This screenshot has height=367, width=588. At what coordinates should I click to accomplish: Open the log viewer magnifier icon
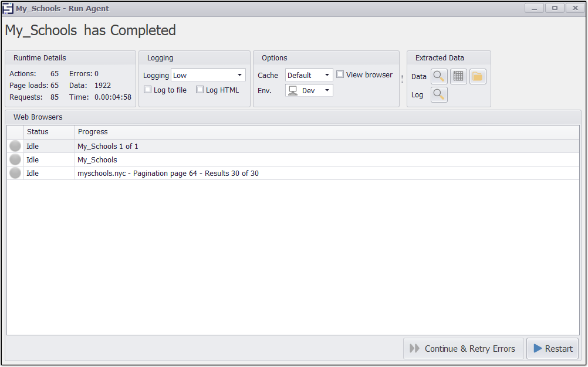[439, 95]
